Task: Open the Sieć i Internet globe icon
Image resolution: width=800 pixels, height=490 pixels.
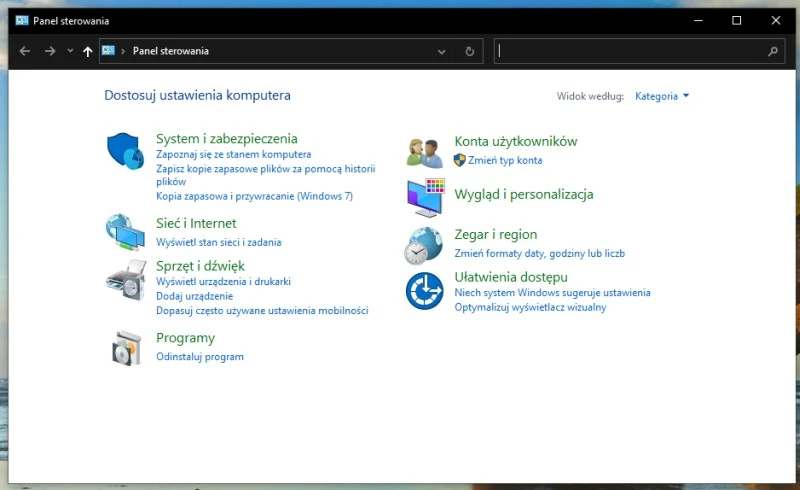Action: [126, 232]
